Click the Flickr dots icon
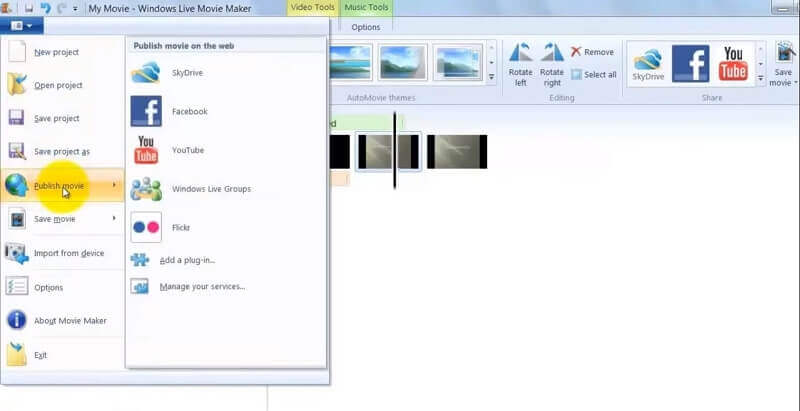Image resolution: width=800 pixels, height=411 pixels. tap(146, 227)
